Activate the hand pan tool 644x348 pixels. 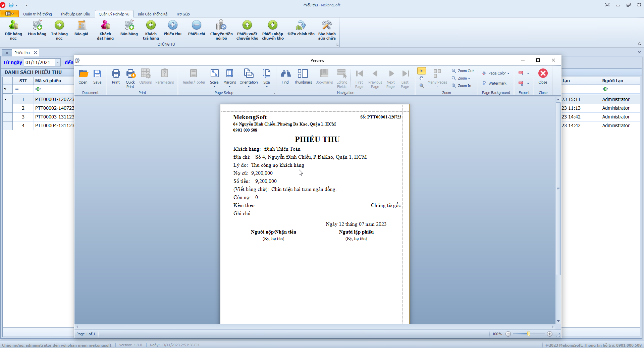(422, 78)
